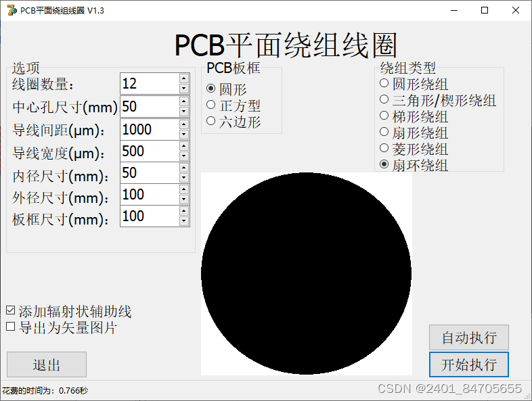Increase 外径尺寸 with up arrow
Screen dimensions: 532x401
[184, 189]
